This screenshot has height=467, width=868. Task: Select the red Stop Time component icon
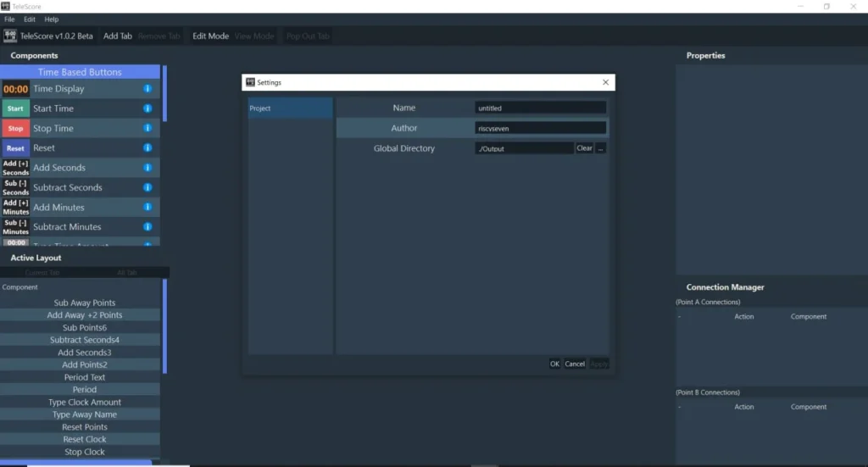tap(15, 128)
